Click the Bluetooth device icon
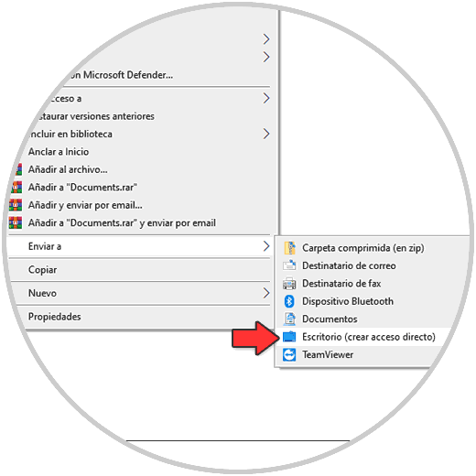This screenshot has width=476, height=476. (289, 301)
